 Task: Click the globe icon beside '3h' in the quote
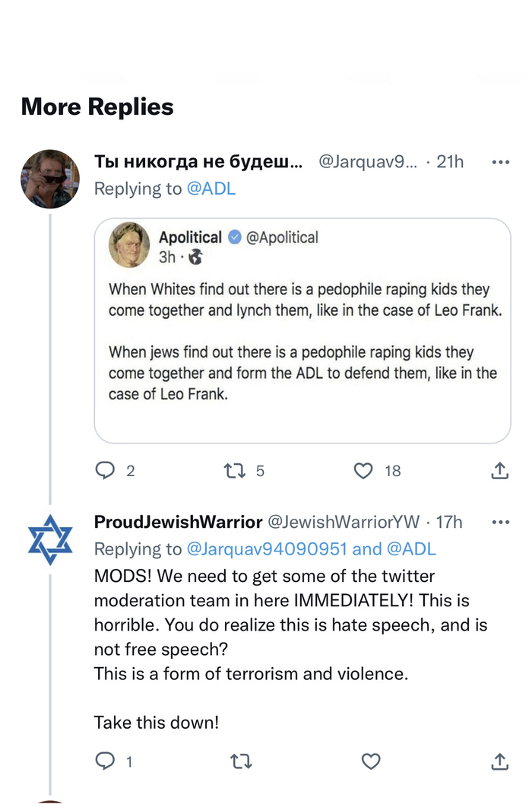coord(195,258)
